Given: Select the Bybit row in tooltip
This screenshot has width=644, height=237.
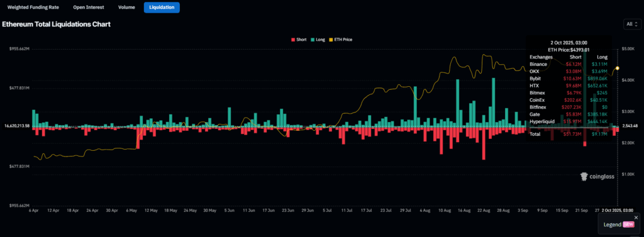Looking at the screenshot, I should (x=569, y=79).
